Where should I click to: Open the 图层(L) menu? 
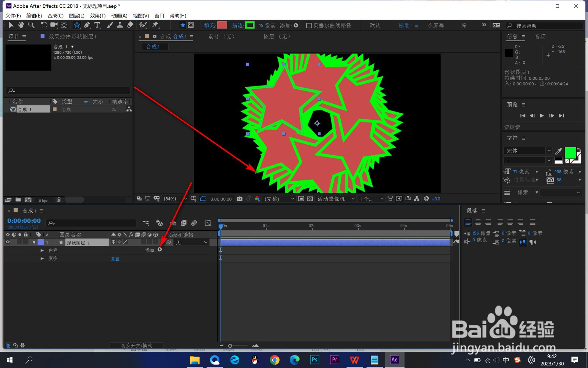(77, 16)
